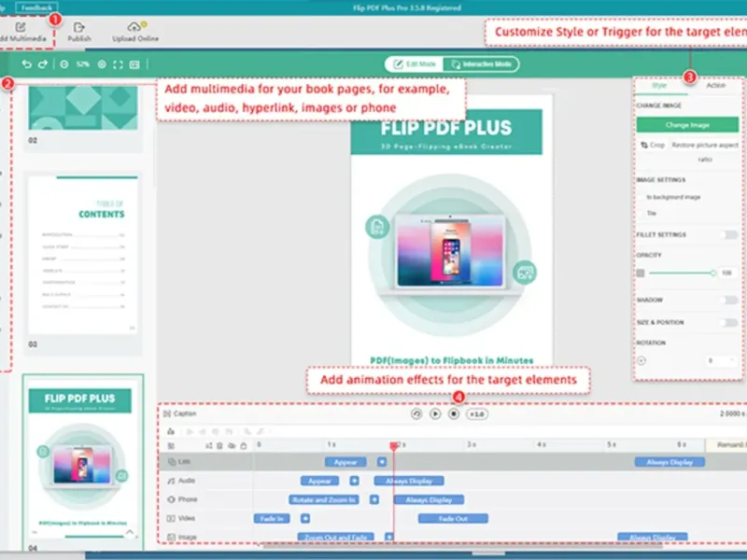Click the timeline delete trash icon
Image resolution: width=747 pixels, height=560 pixels.
click(x=219, y=446)
